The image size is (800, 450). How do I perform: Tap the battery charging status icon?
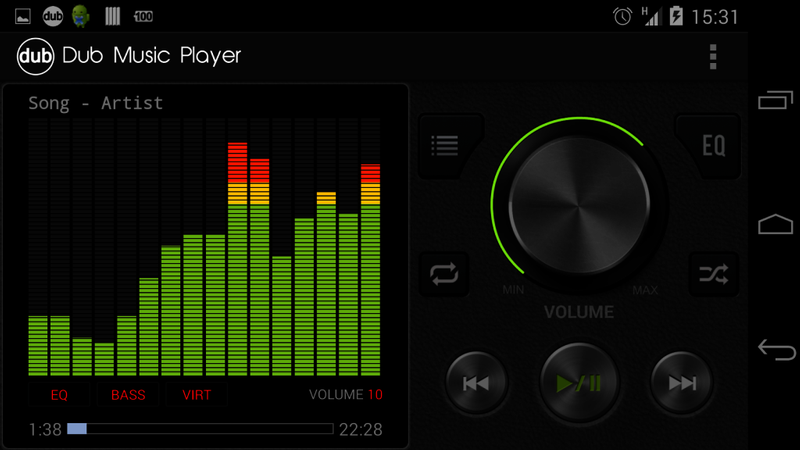(676, 16)
